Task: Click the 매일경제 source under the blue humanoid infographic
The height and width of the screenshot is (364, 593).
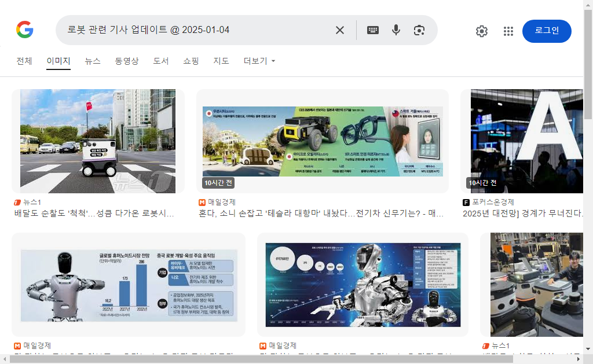Action: 278,346
